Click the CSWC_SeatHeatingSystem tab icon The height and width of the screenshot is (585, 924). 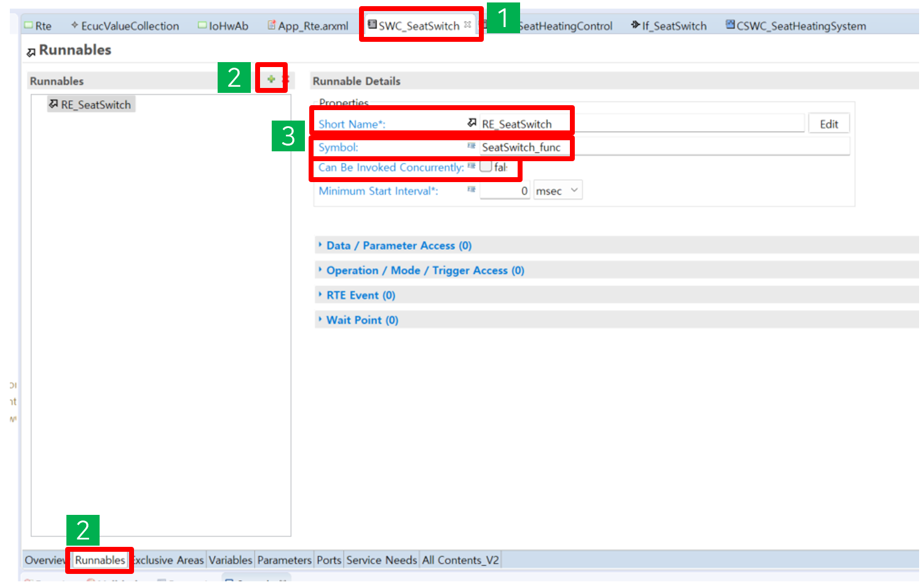point(730,25)
